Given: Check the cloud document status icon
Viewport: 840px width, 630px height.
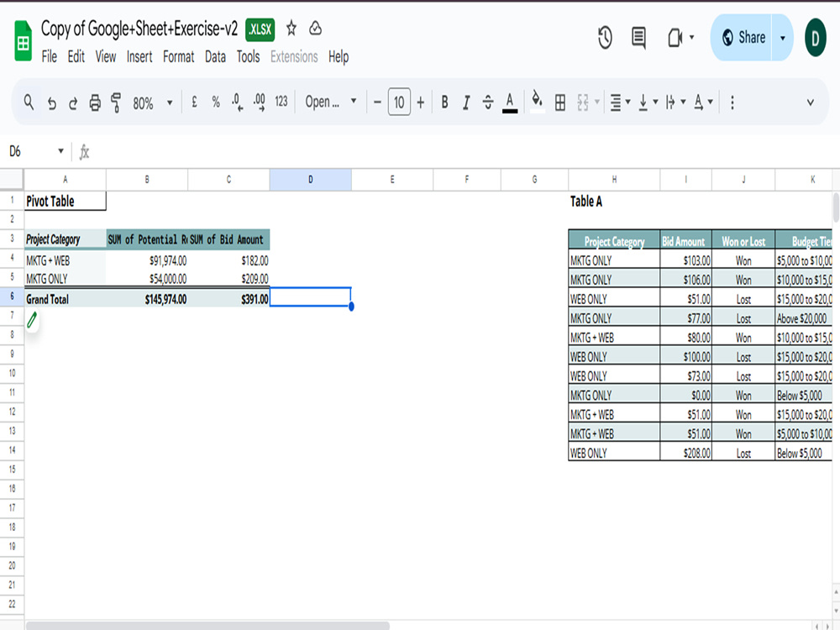Looking at the screenshot, I should 316,28.
